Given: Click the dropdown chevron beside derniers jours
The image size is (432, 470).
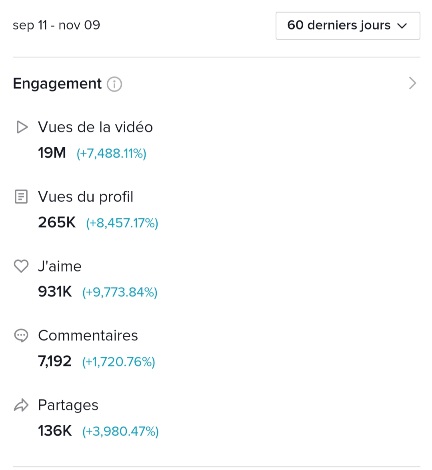Looking at the screenshot, I should tap(403, 26).
